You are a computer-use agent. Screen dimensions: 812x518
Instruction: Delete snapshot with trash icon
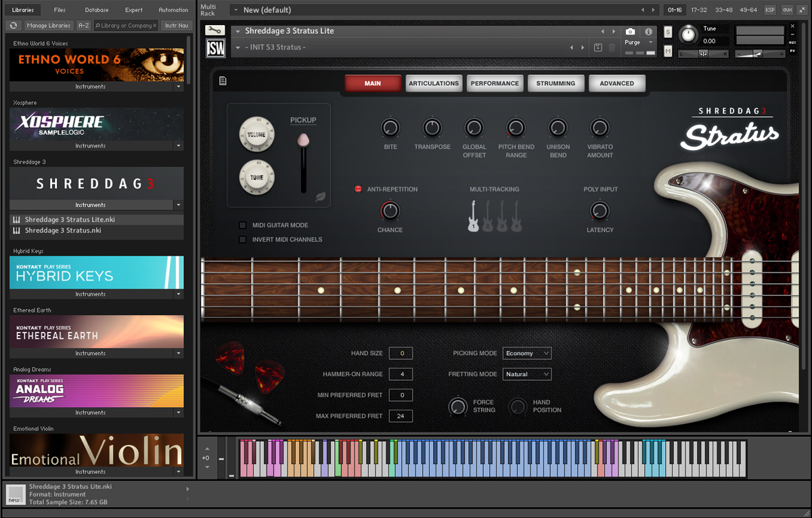(612, 47)
